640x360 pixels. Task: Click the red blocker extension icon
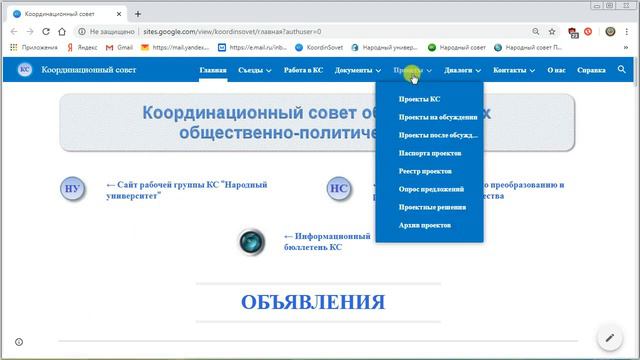point(588,31)
